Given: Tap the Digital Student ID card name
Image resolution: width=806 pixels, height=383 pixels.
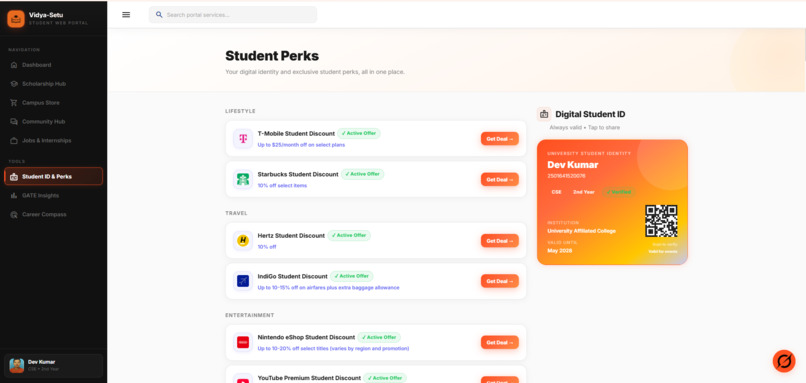Looking at the screenshot, I should point(573,165).
